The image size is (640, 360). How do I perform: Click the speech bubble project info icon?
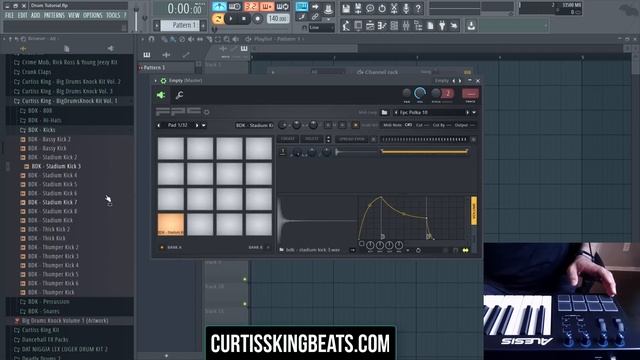[x=370, y=8]
